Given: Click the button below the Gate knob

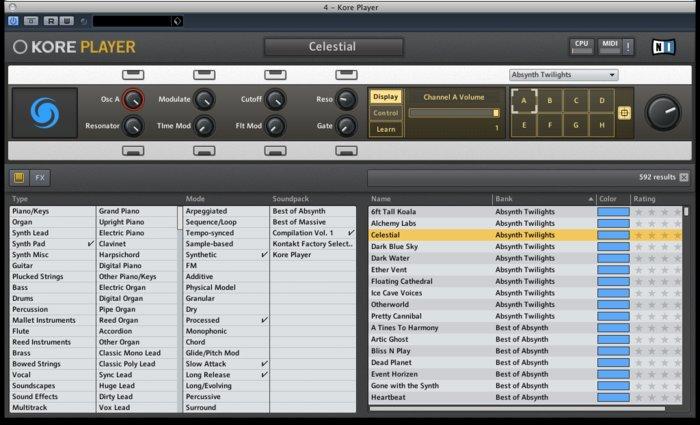Looking at the screenshot, I should tap(346, 151).
